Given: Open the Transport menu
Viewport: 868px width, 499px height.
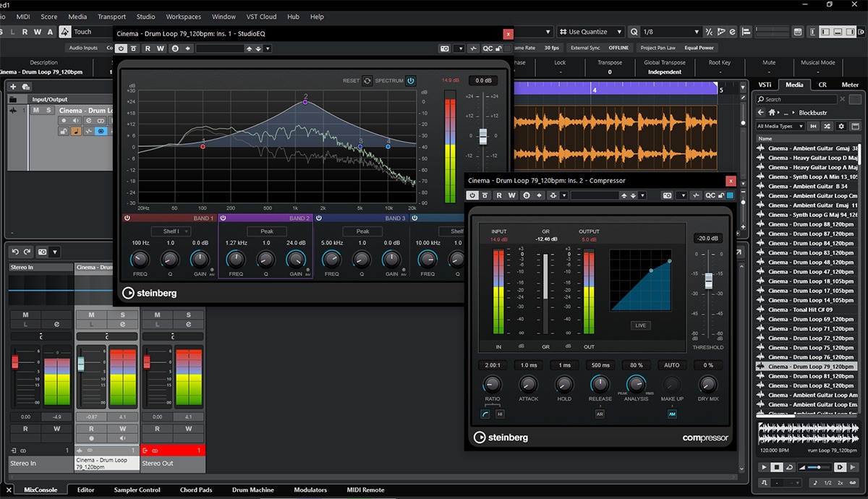Looking at the screenshot, I should [111, 17].
